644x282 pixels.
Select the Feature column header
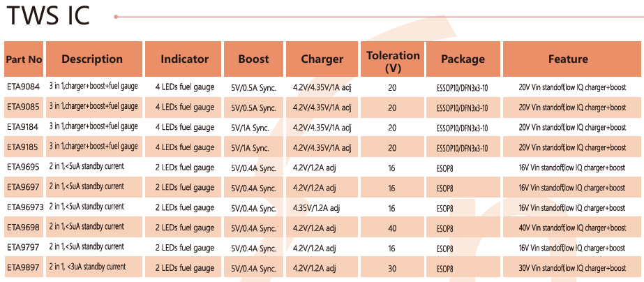point(568,59)
